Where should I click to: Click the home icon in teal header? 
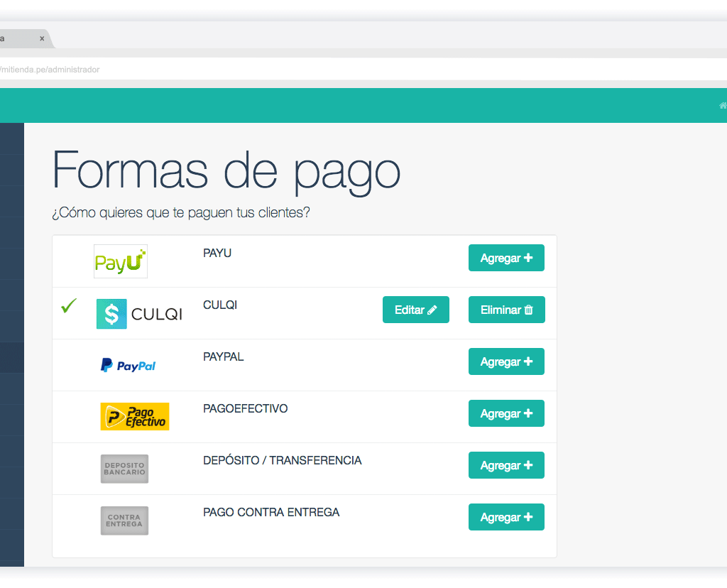(x=723, y=105)
